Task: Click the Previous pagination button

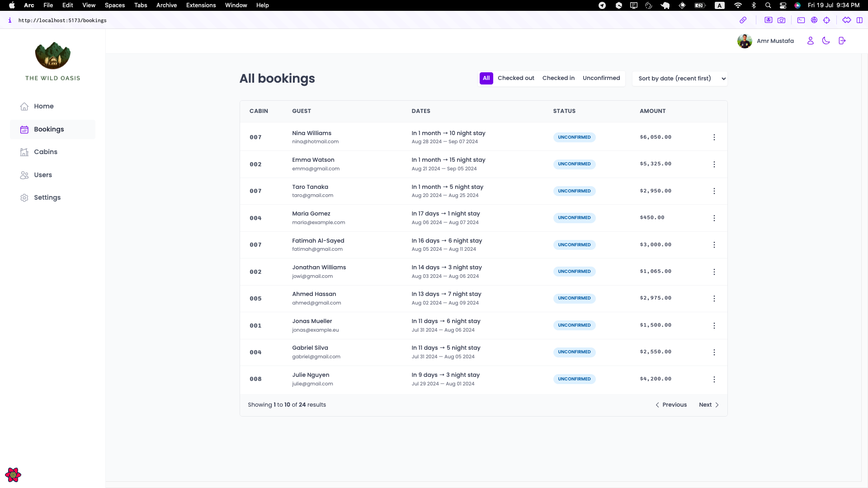Action: tap(671, 405)
